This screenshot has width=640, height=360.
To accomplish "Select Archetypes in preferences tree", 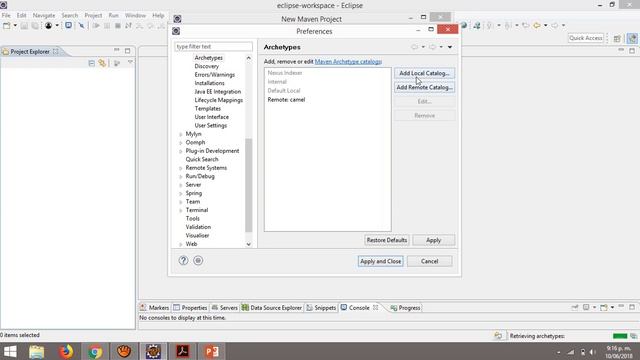I will [x=209, y=58].
